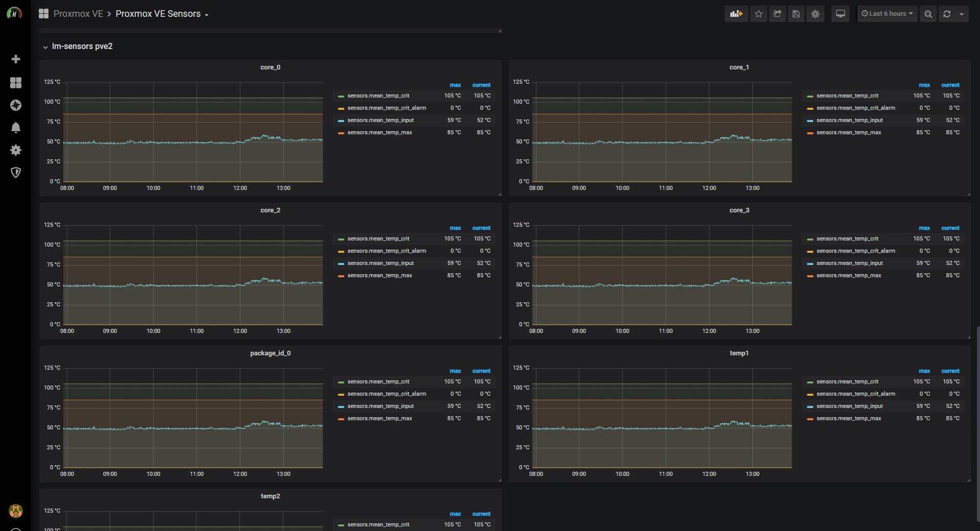This screenshot has height=531, width=980.
Task: Click the Share dashboard icon
Action: pyautogui.click(x=777, y=14)
